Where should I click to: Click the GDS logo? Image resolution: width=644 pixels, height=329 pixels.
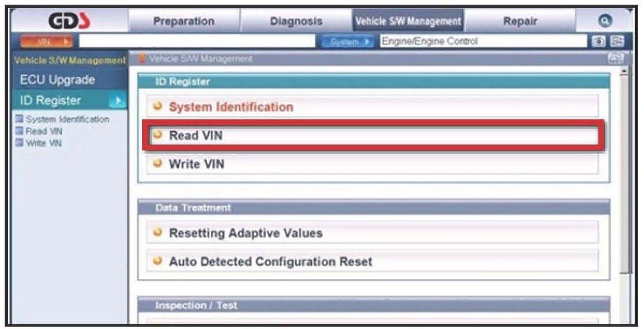point(70,21)
